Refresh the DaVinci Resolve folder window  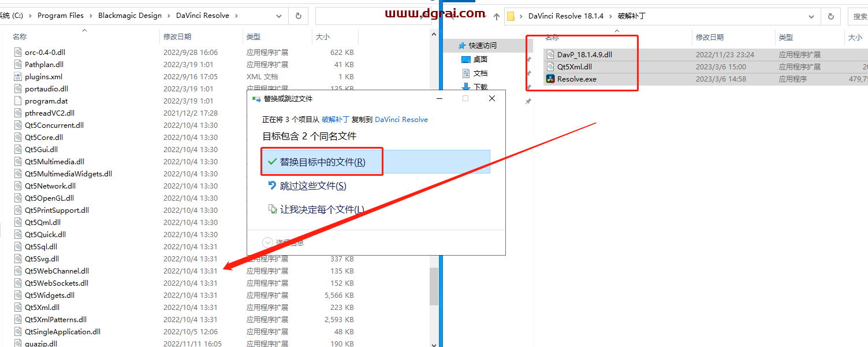coord(298,16)
